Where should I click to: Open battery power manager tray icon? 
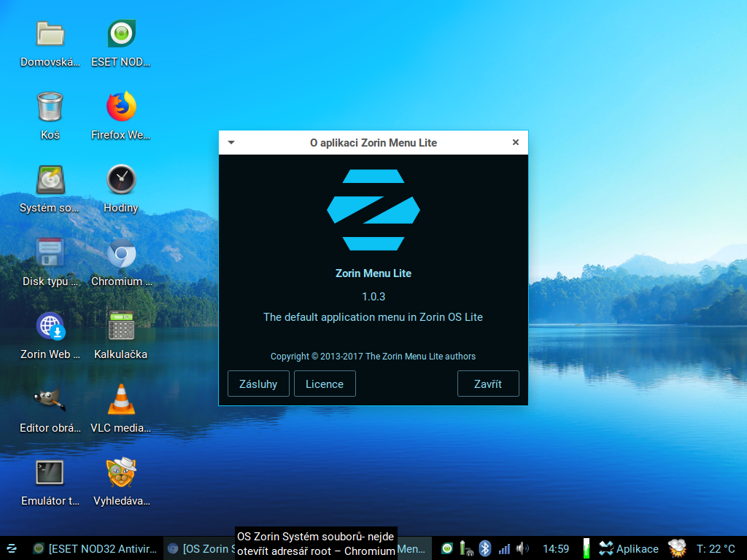465,548
